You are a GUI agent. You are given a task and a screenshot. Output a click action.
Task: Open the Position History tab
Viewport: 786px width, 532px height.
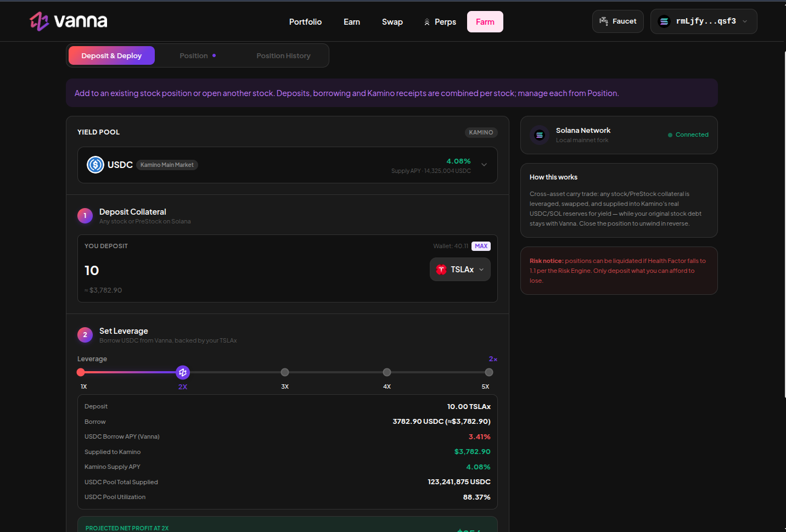(284, 55)
